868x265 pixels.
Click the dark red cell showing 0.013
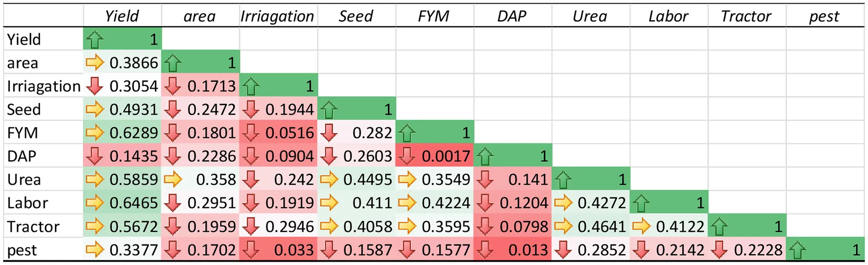pos(513,250)
